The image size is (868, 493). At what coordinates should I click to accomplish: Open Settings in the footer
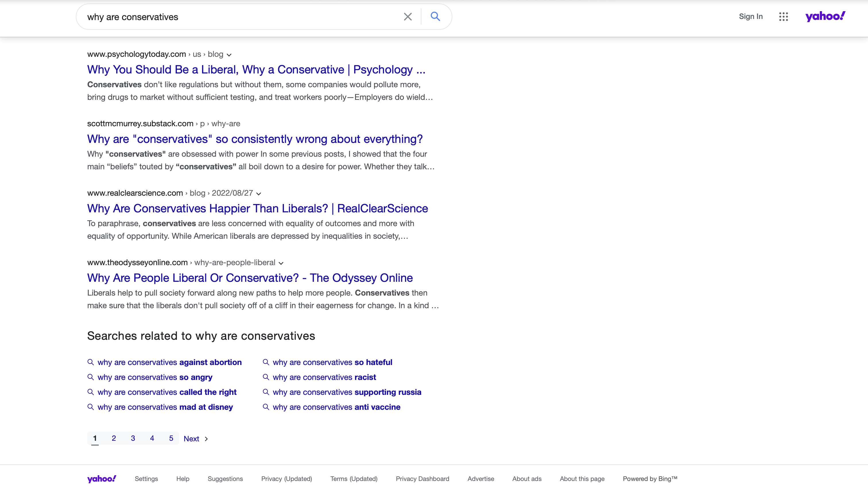(x=146, y=478)
